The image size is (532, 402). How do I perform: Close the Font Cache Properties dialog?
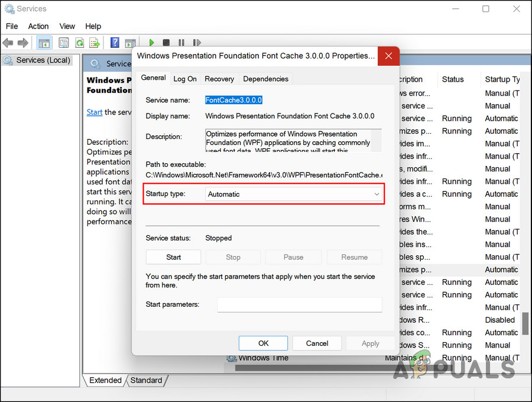tap(388, 56)
